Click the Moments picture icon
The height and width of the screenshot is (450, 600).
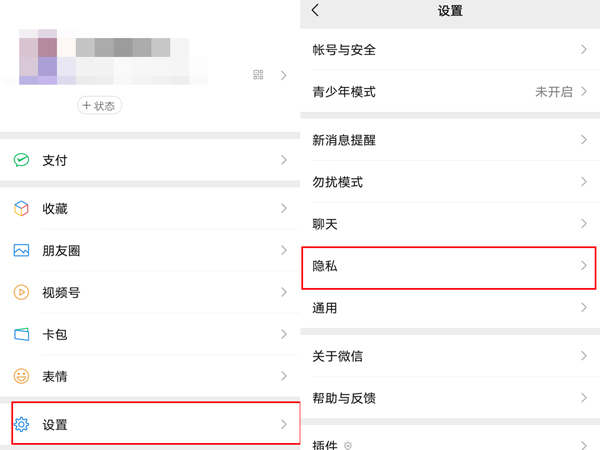click(x=21, y=251)
